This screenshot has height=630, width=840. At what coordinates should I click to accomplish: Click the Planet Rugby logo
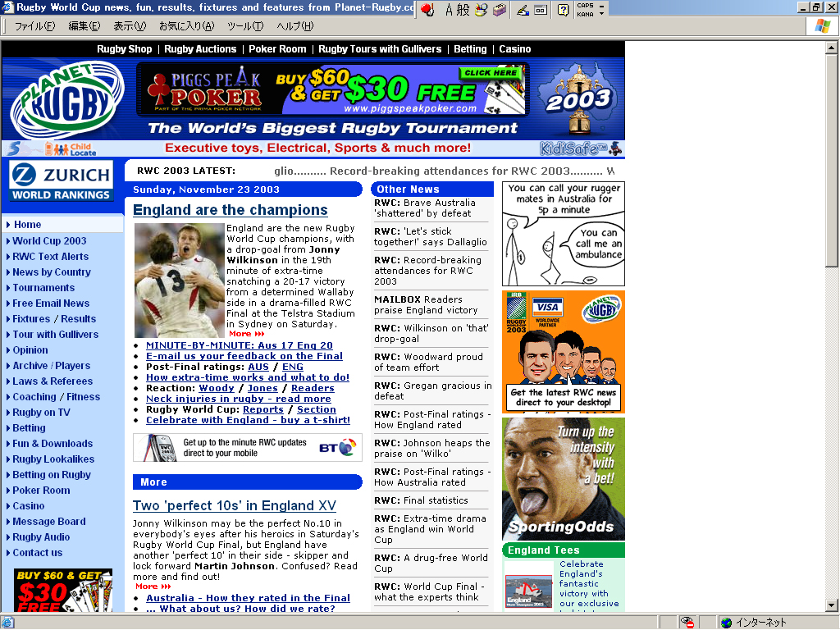pyautogui.click(x=67, y=99)
